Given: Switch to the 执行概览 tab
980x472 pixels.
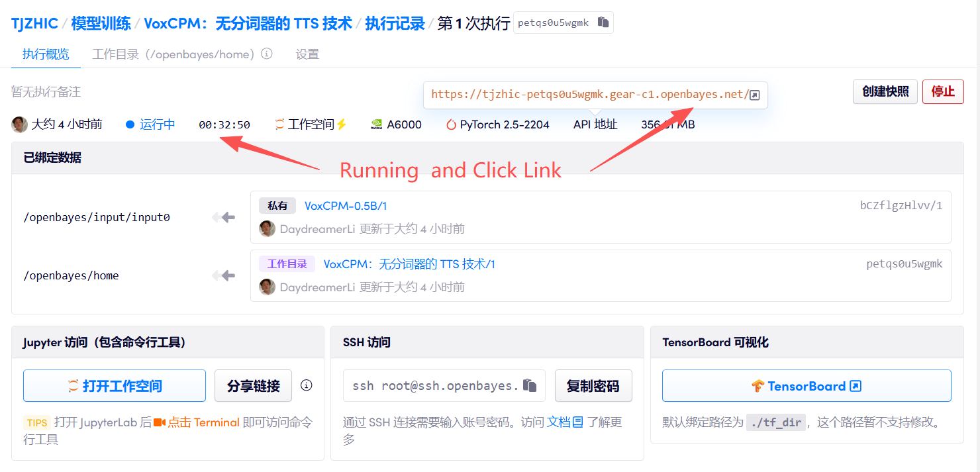Looking at the screenshot, I should [x=46, y=54].
